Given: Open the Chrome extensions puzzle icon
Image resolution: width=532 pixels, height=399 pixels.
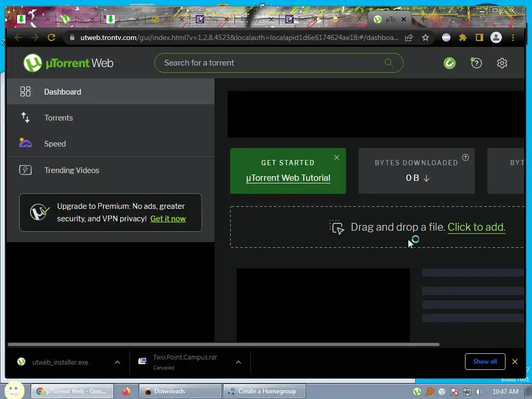Looking at the screenshot, I should click(463, 37).
